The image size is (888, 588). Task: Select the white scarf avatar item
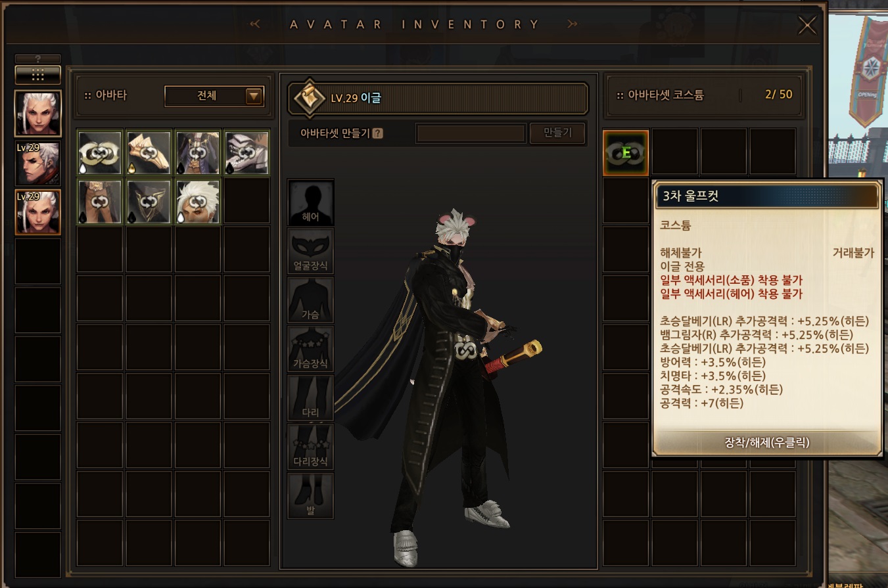click(100, 153)
